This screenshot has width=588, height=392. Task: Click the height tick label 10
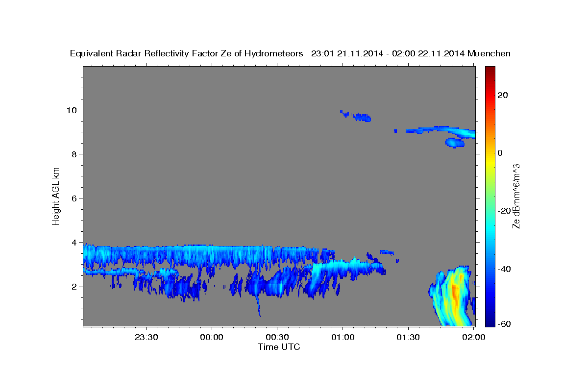(x=73, y=110)
